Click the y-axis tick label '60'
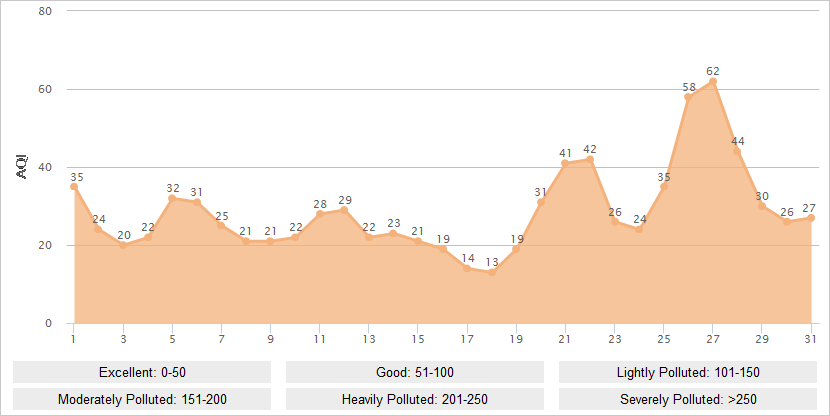 click(45, 89)
